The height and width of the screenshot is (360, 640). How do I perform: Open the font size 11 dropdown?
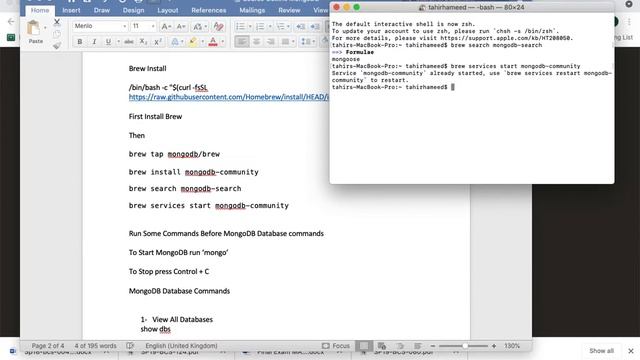tap(153, 26)
